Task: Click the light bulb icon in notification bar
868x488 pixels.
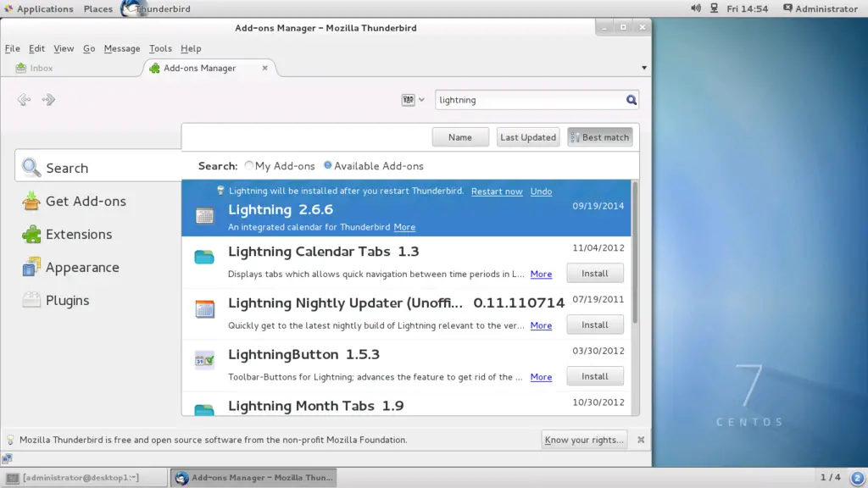Action: [10, 440]
